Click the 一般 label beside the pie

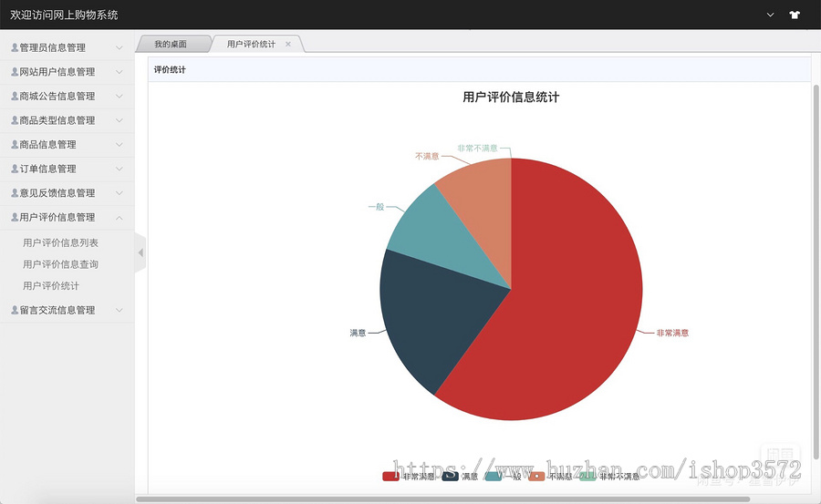377,207
